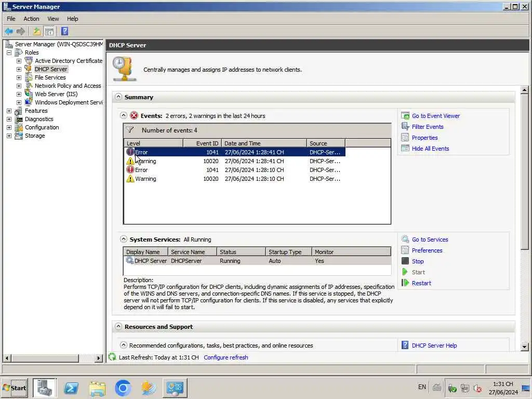The width and height of the screenshot is (532, 399).
Task: Select the Error event at 1:28:10
Action: coord(235,170)
